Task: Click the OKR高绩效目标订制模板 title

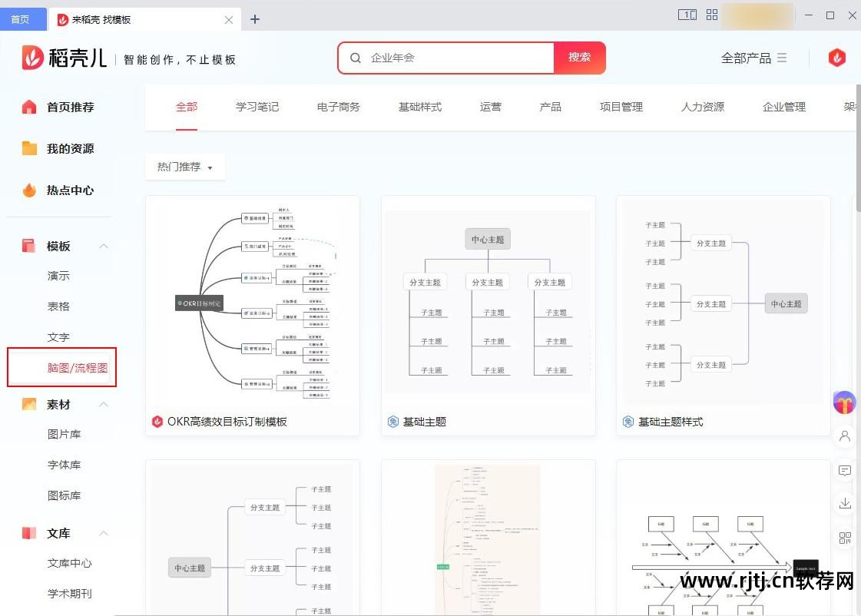Action: (227, 422)
